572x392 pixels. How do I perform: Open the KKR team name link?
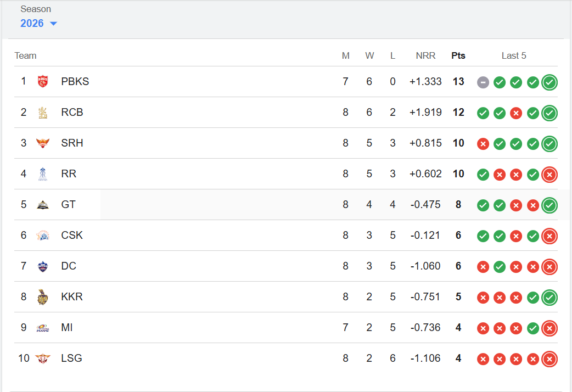pyautogui.click(x=72, y=297)
